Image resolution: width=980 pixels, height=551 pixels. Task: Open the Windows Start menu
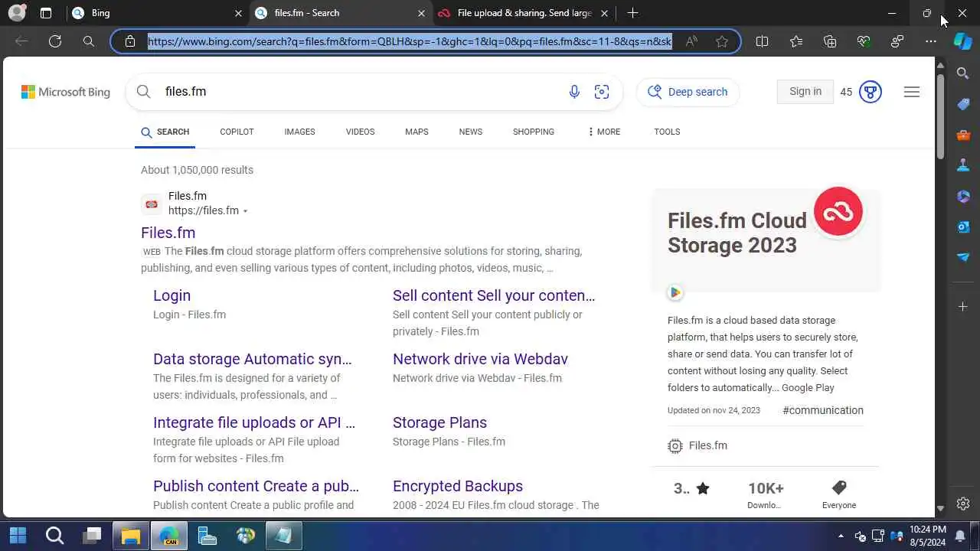click(18, 535)
